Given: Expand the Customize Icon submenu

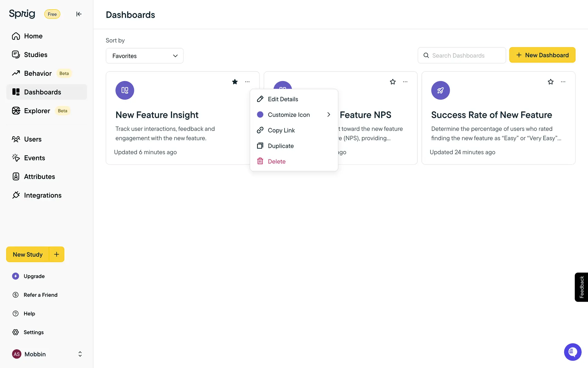Looking at the screenshot, I should pos(328,115).
